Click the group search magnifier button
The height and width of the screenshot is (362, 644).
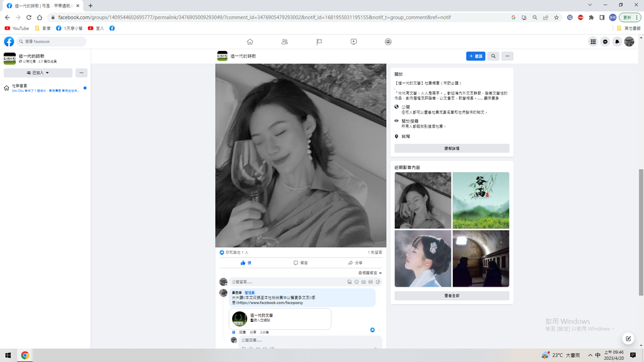[x=494, y=56]
